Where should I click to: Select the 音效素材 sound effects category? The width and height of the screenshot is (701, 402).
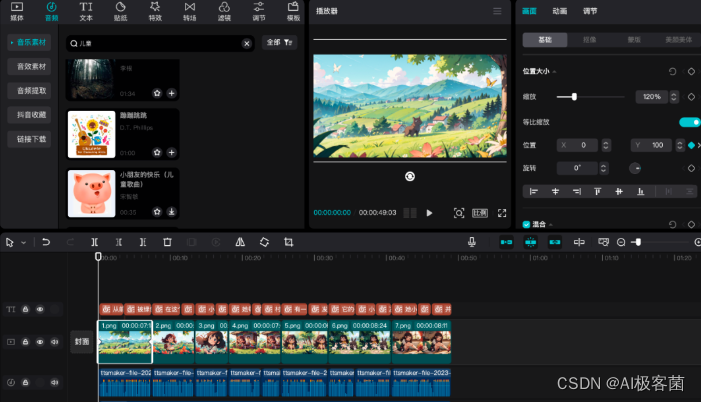(x=30, y=67)
